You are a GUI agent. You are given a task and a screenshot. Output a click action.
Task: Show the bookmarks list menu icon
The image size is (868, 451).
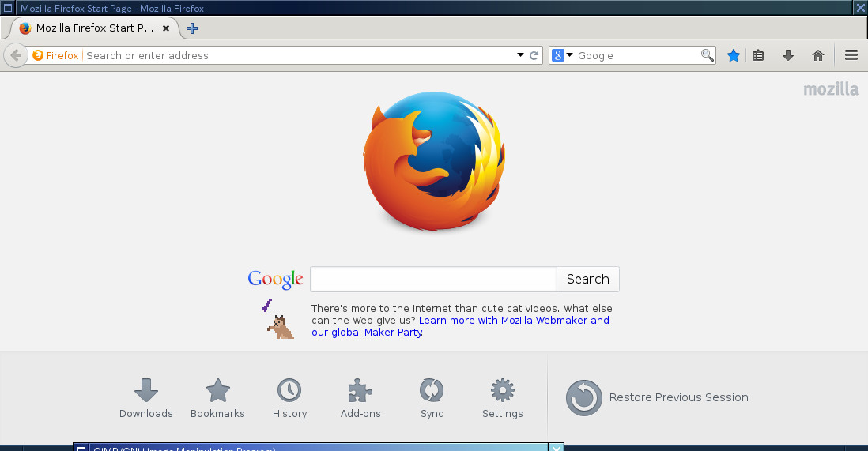pos(758,55)
